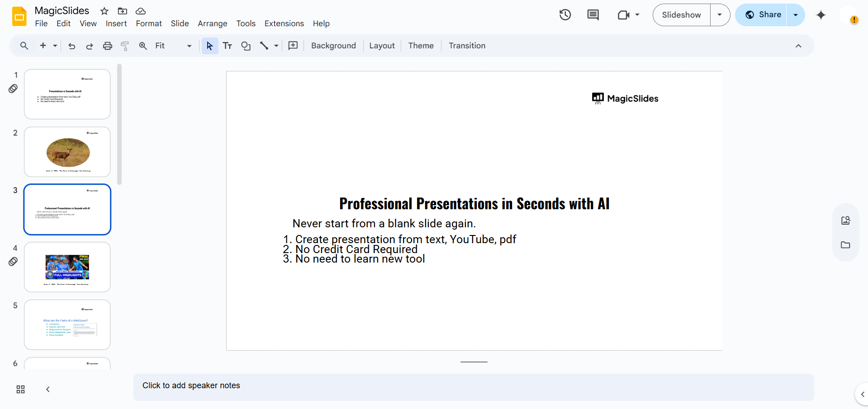Click the zoom tool icon
The height and width of the screenshot is (409, 868).
143,46
